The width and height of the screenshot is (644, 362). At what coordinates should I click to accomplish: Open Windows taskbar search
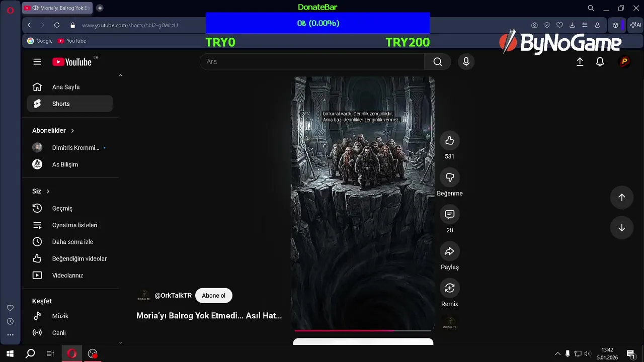30,354
